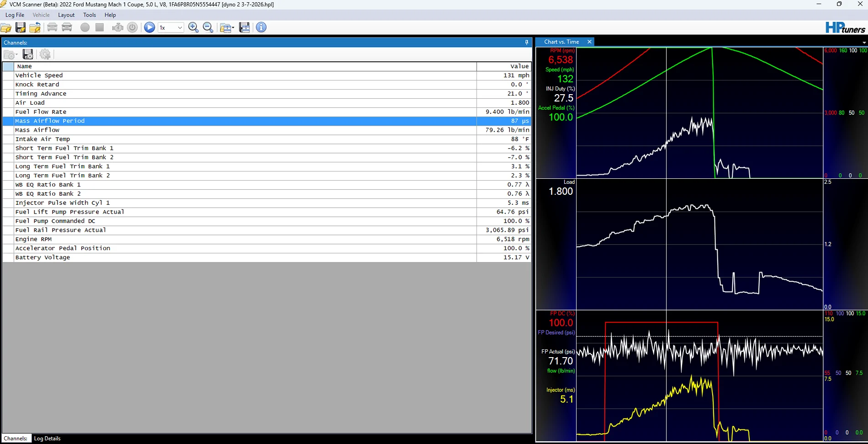
Task: Click the engine icon in the toolbar
Action: [x=117, y=27]
